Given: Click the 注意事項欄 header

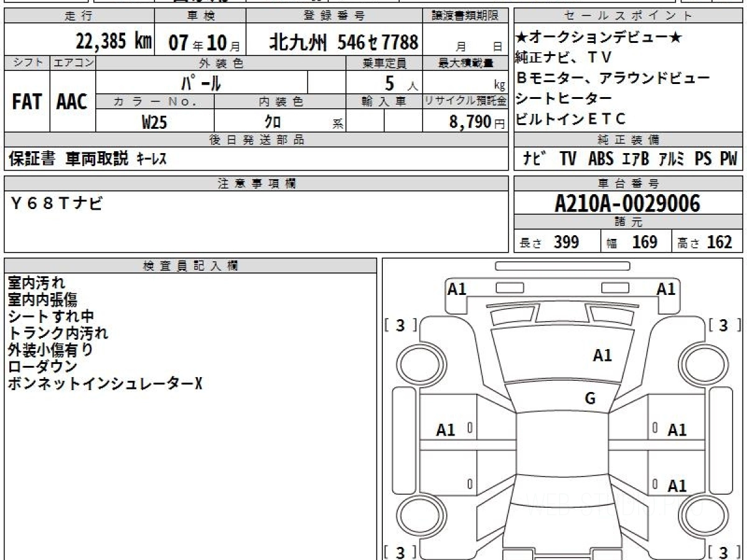Looking at the screenshot, I should (x=256, y=184).
